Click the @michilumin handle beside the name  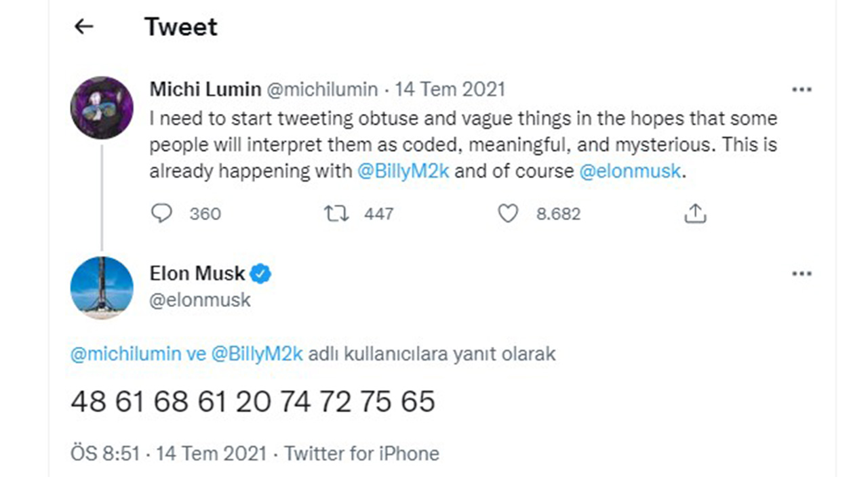(x=323, y=89)
